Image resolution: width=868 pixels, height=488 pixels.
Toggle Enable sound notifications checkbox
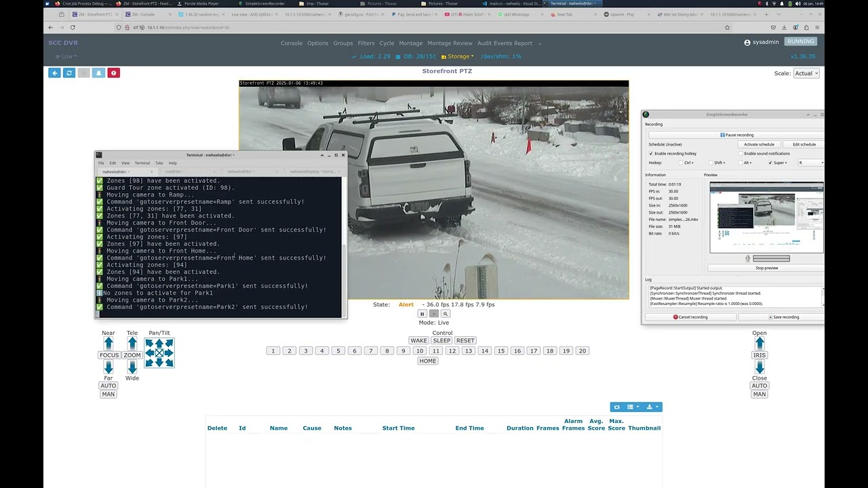[741, 154]
